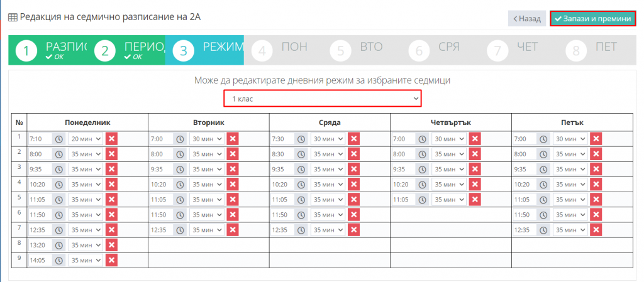Open time picker clock for Monday 8:00
The width and height of the screenshot is (644, 282).
(x=58, y=154)
